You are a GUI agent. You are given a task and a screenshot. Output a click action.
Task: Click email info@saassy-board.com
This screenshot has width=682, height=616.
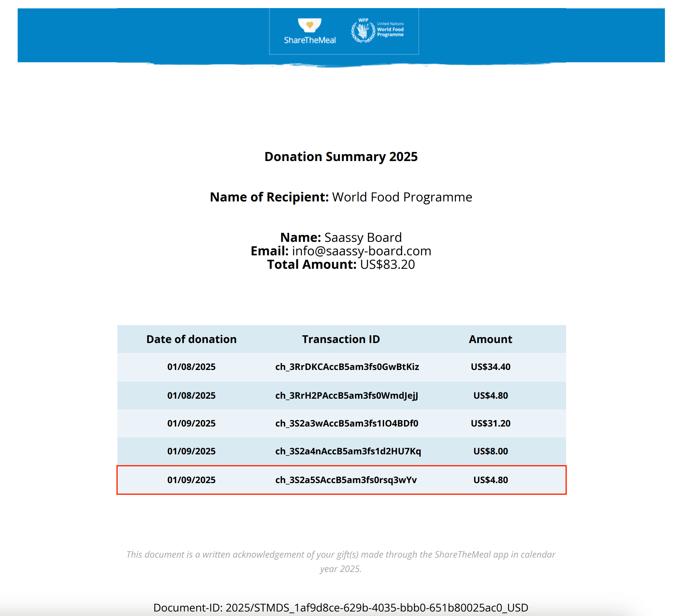362,251
